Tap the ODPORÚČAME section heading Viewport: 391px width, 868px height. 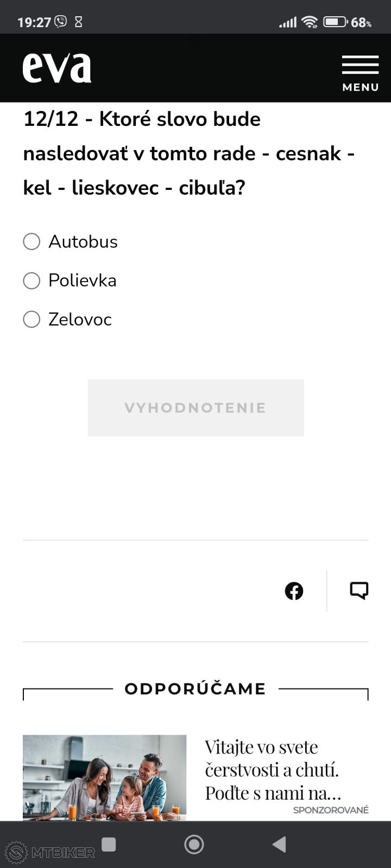pos(195,689)
